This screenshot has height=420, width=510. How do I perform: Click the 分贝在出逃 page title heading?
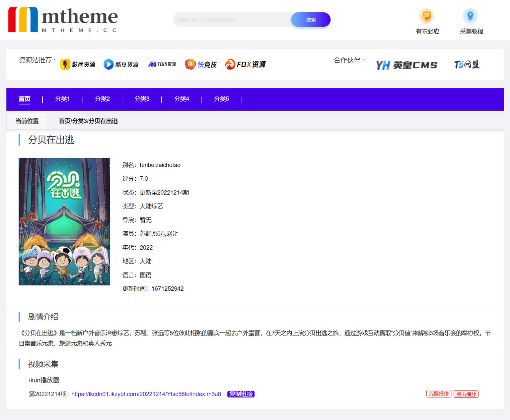[51, 140]
